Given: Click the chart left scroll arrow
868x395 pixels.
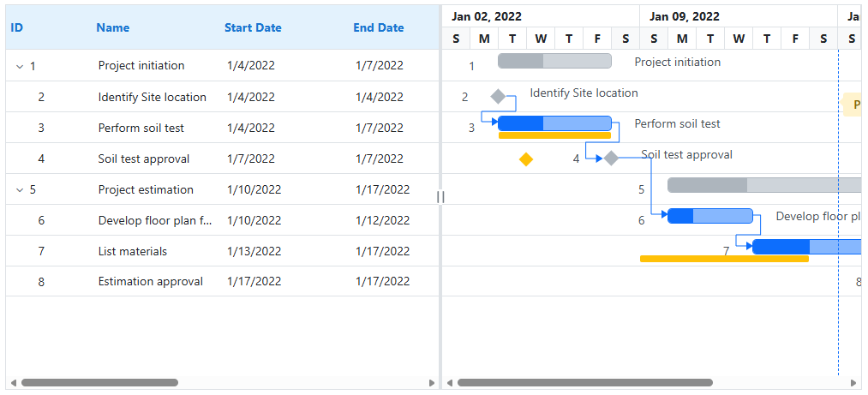Looking at the screenshot, I should pos(450,383).
